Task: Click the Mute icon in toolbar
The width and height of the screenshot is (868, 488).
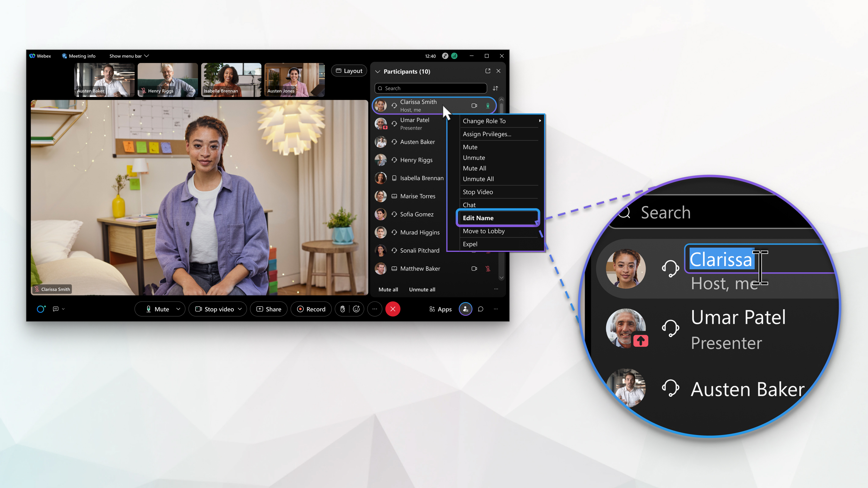Action: 156,309
